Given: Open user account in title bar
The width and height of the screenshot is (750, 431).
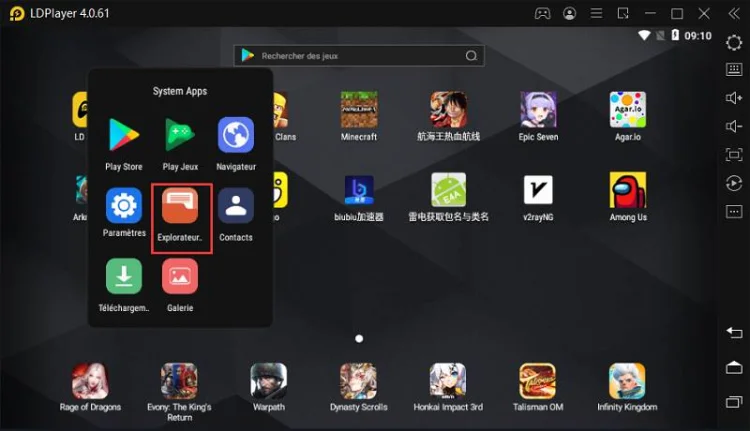Looking at the screenshot, I should point(569,13).
